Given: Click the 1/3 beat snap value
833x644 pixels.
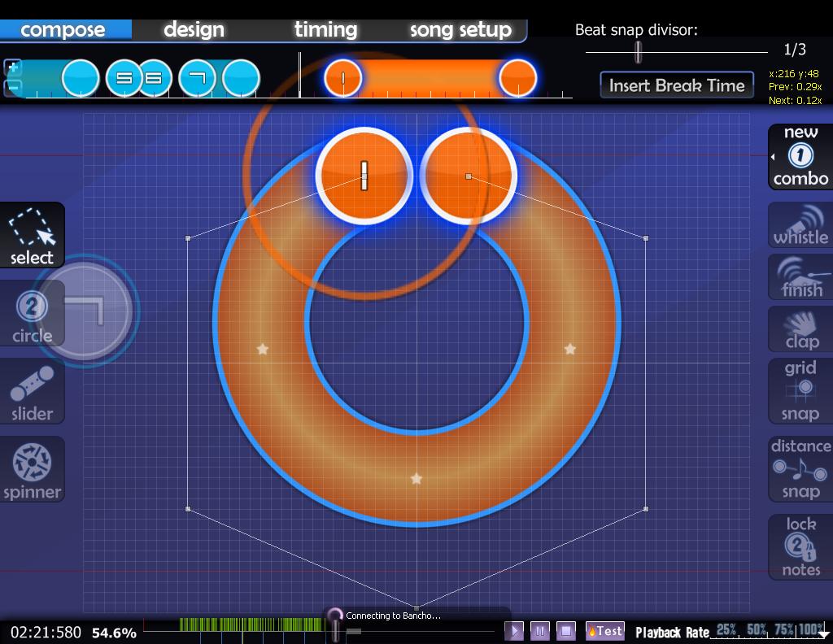Looking at the screenshot, I should tap(795, 50).
